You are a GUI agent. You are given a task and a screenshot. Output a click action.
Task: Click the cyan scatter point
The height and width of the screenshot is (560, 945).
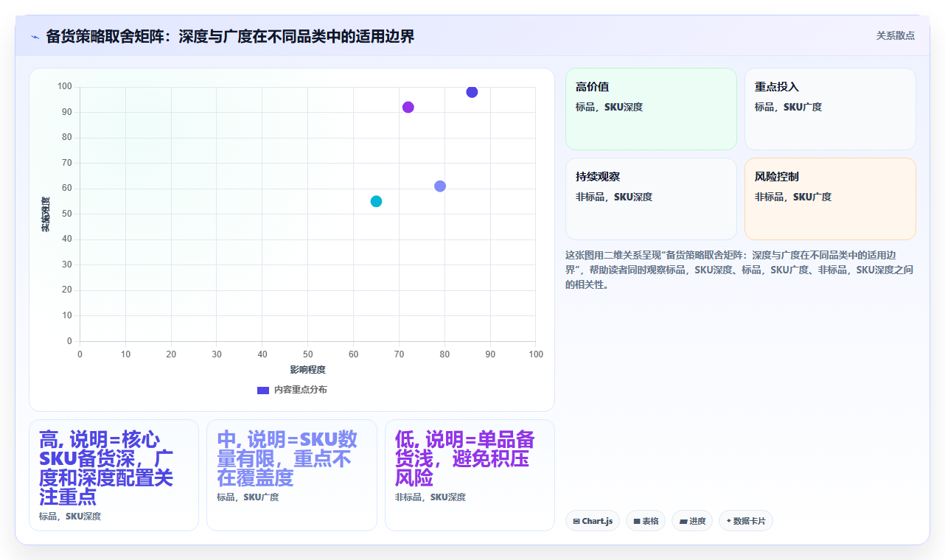(x=376, y=201)
